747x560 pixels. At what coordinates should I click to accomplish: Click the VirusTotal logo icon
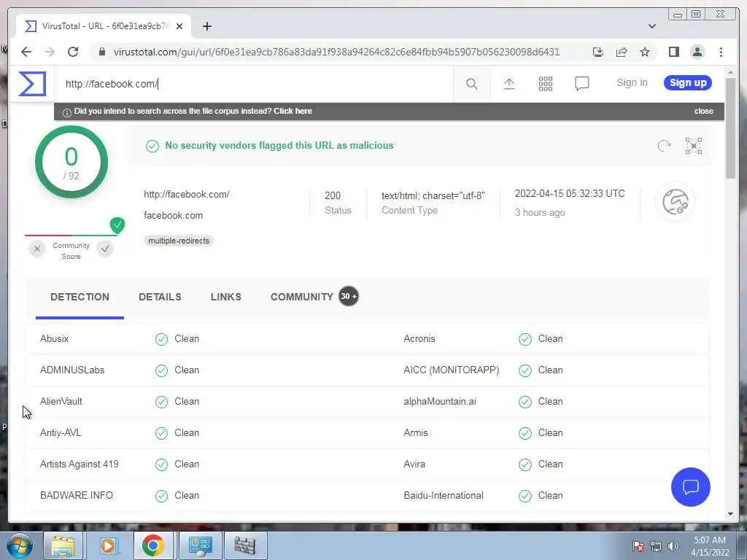pyautogui.click(x=32, y=83)
